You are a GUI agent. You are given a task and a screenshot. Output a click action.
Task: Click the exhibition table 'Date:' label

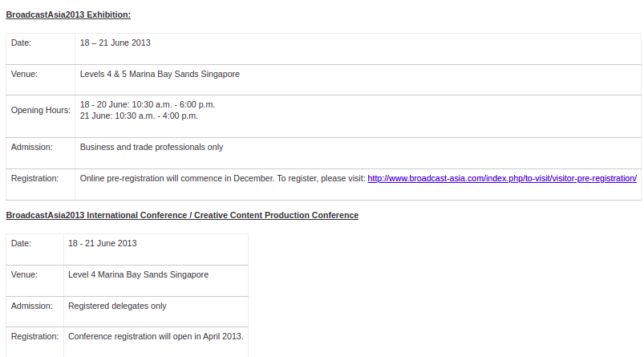21,43
